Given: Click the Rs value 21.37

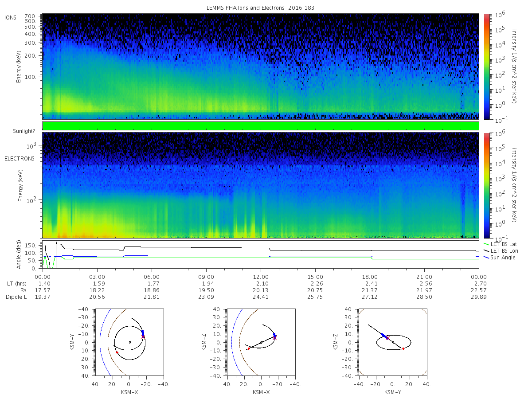Looking at the screenshot, I should pyautogui.click(x=370, y=290).
